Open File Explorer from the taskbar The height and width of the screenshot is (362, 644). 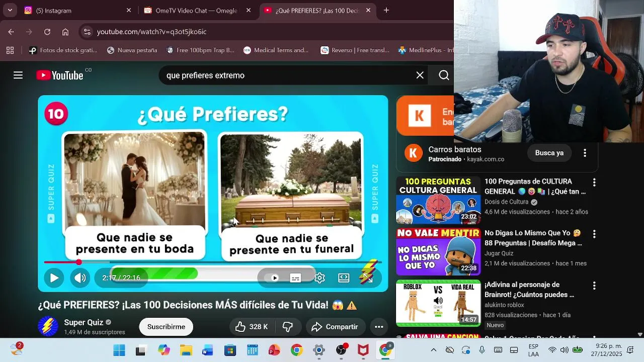186,350
